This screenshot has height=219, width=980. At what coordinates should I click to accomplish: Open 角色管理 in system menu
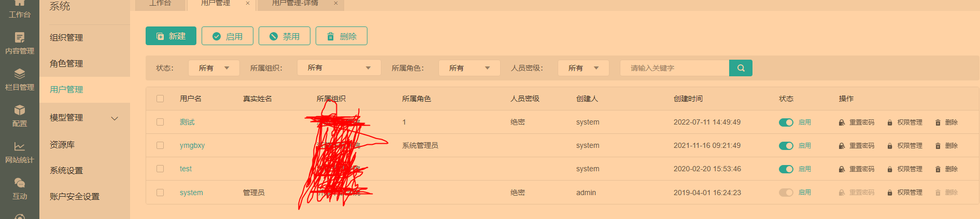pos(66,64)
